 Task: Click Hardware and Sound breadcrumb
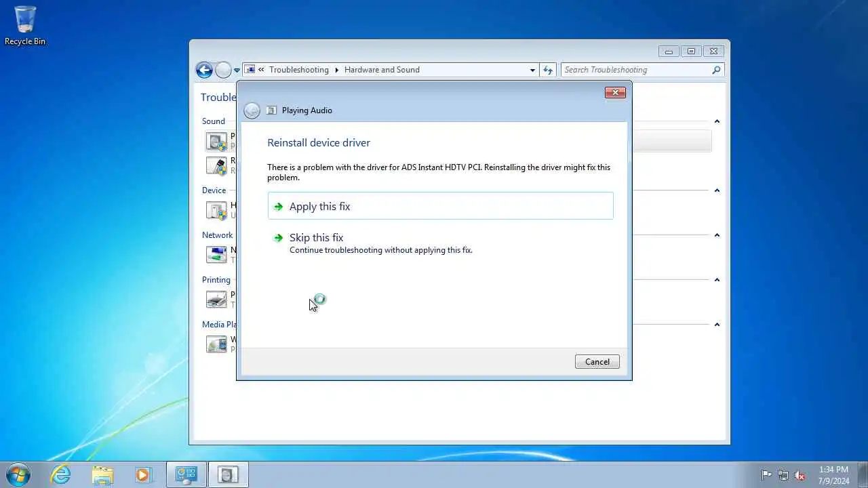(382, 70)
